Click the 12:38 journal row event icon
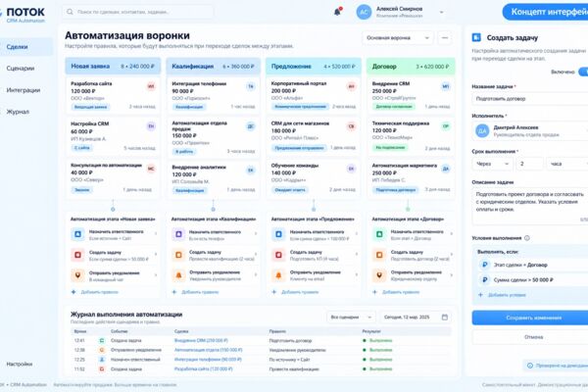This screenshot has width=588, height=392. [102, 350]
